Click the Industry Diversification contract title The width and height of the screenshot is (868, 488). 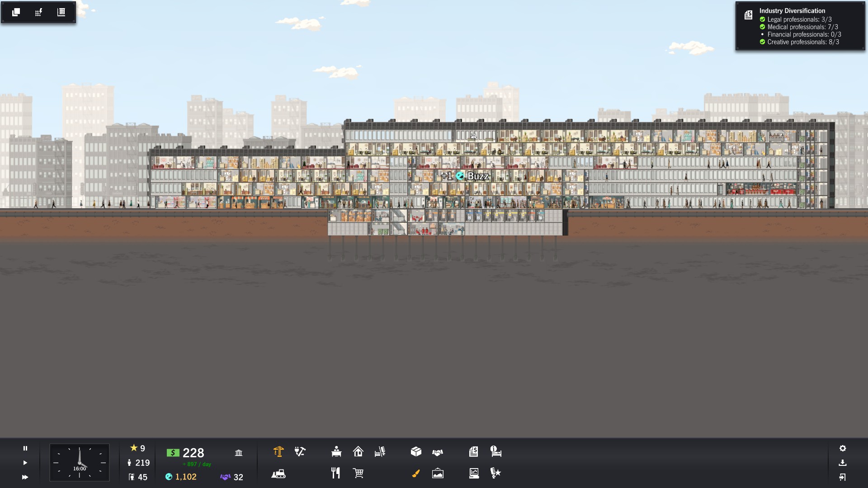click(792, 11)
